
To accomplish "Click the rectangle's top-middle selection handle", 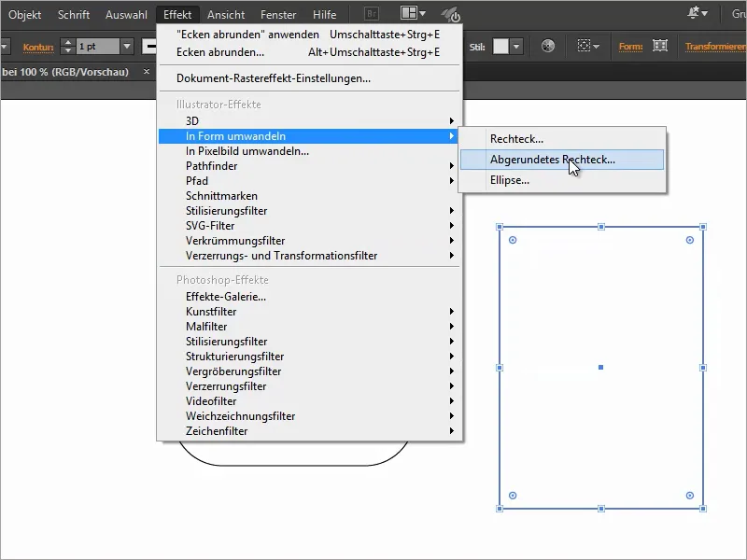I will (601, 227).
